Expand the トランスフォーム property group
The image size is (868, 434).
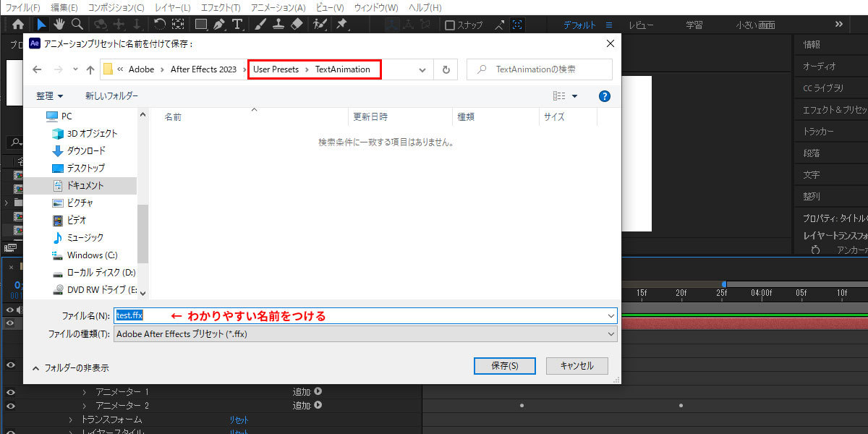(71, 420)
